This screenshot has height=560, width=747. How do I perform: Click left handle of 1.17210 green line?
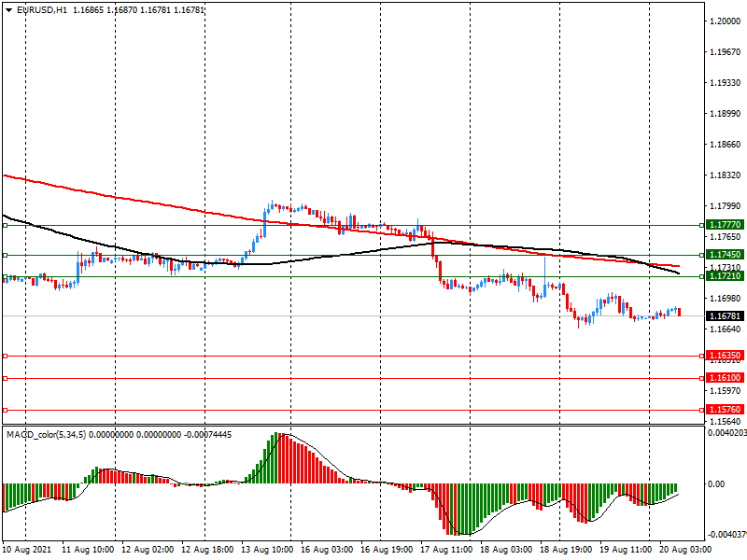point(6,276)
